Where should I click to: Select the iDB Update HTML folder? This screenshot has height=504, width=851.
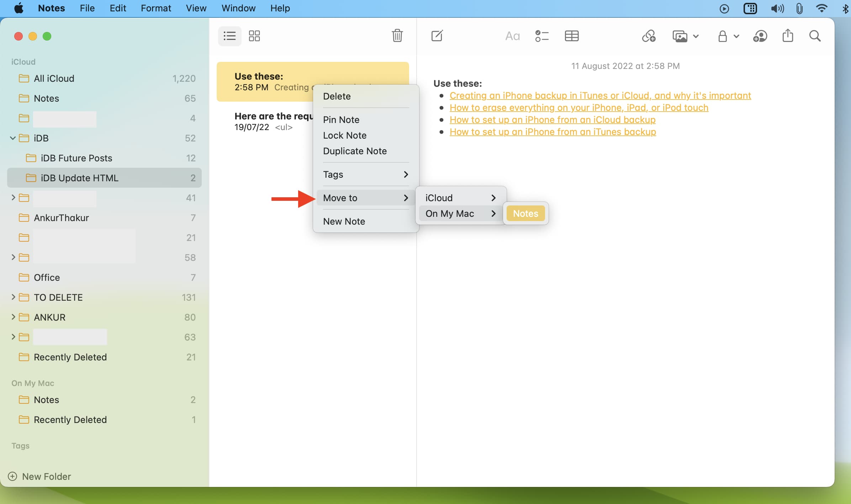(x=104, y=178)
